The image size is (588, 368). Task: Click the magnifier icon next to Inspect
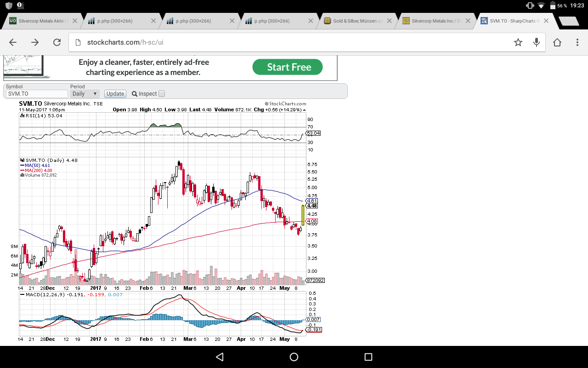click(135, 94)
